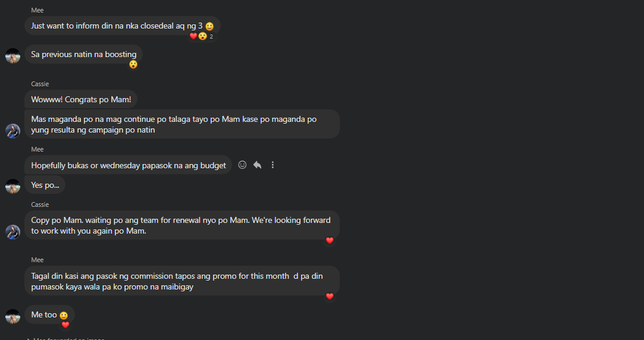
Task: Select the 'Just want to inform din' message
Action: pos(123,26)
